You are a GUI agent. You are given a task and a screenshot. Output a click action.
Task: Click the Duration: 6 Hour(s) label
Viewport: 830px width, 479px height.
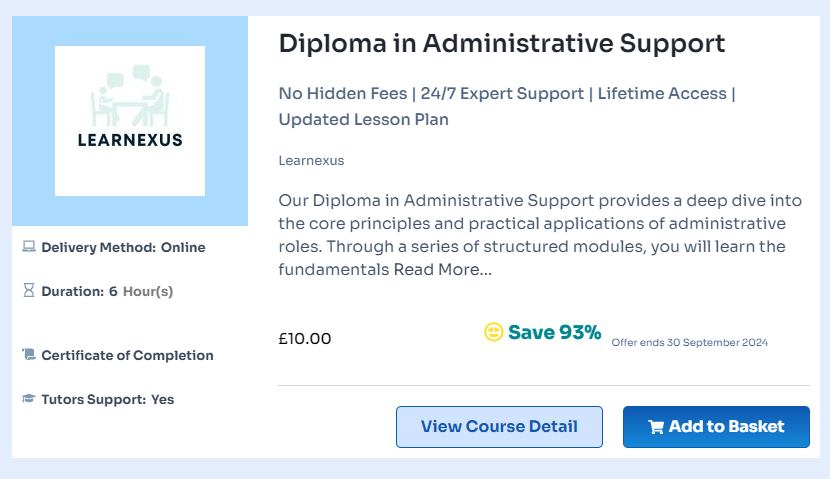[107, 292]
